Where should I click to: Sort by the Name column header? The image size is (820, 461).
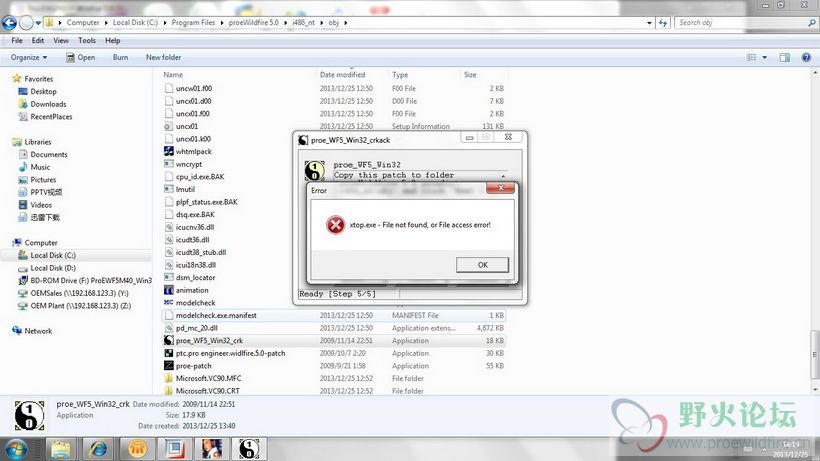click(173, 75)
